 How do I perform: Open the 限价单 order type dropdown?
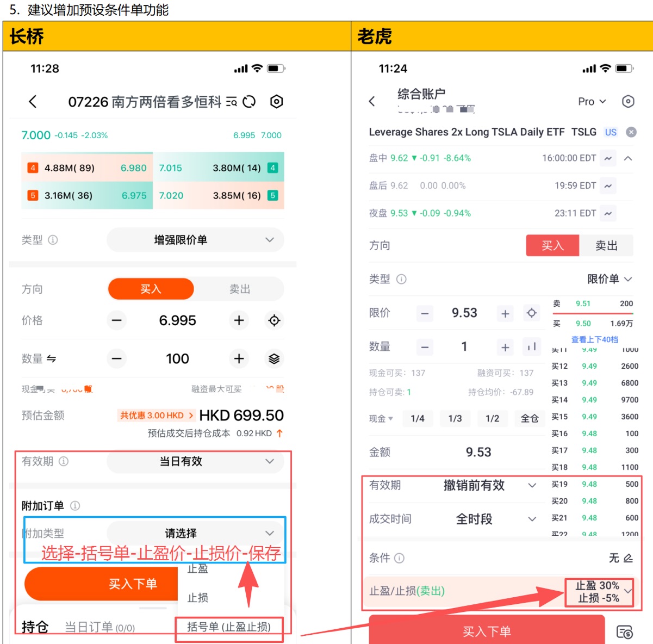click(610, 279)
